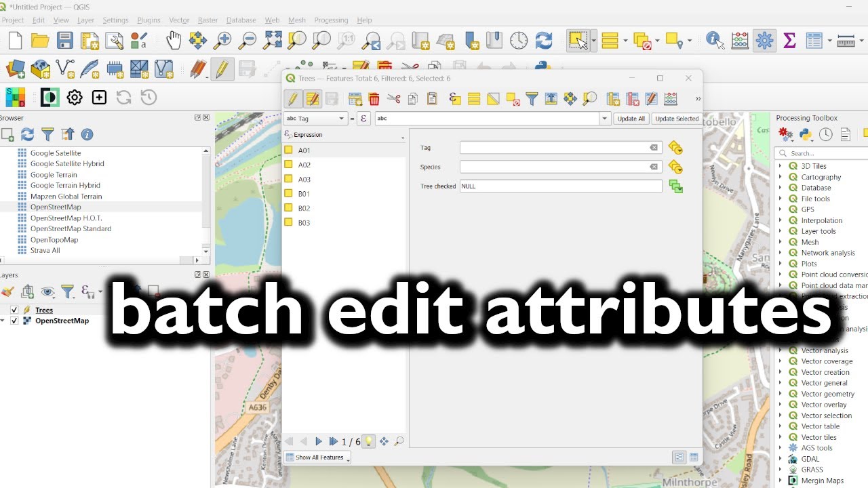Open a project with the folder icon

(40, 41)
